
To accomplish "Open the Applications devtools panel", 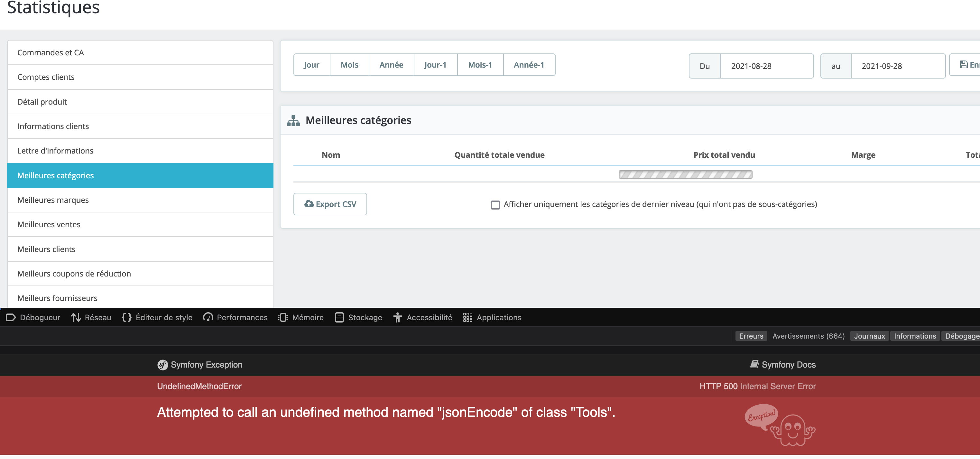I will (492, 317).
